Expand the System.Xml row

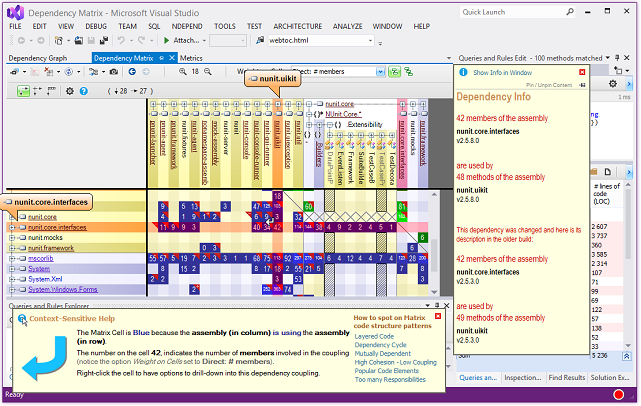[12, 279]
